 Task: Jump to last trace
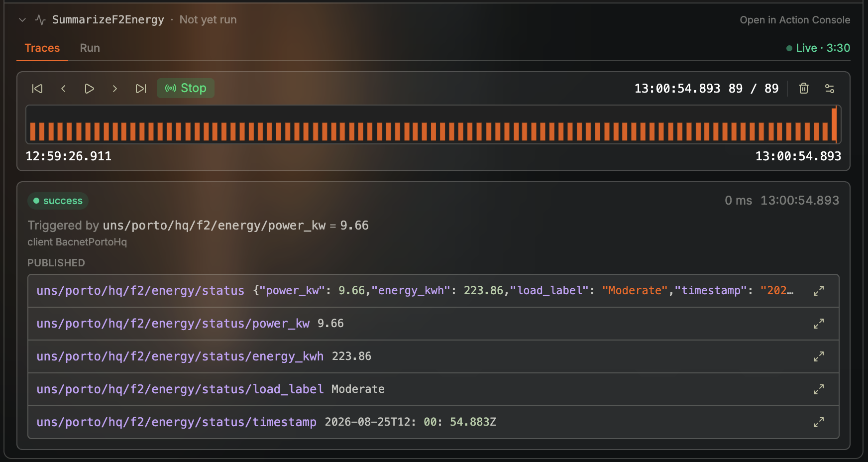pos(141,89)
